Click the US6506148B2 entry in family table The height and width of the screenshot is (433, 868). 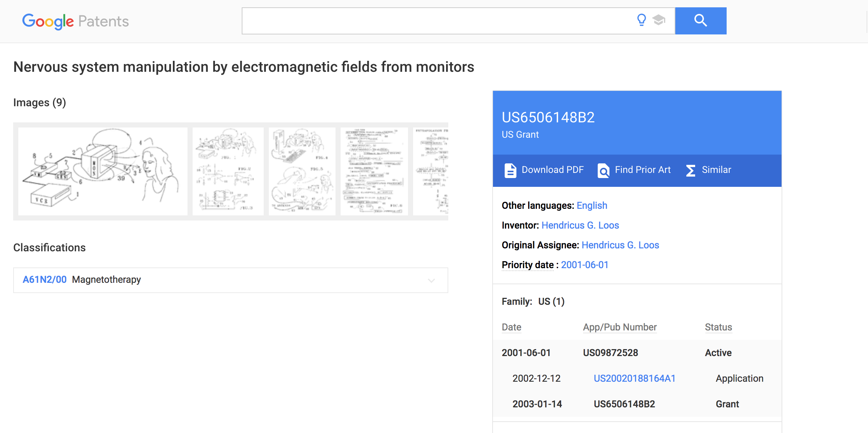tap(624, 404)
